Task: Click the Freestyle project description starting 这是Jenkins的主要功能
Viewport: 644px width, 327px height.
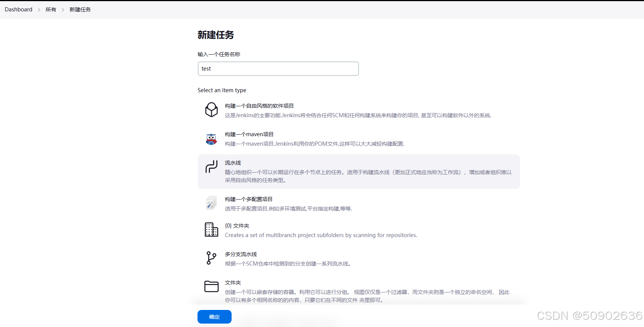Action: click(x=358, y=115)
